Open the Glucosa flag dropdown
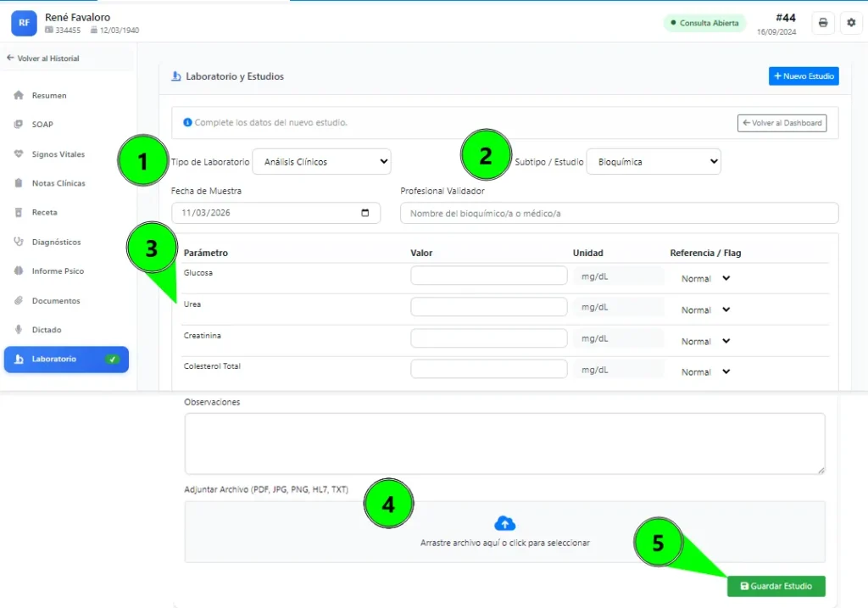Image resolution: width=868 pixels, height=608 pixels. [x=706, y=278]
